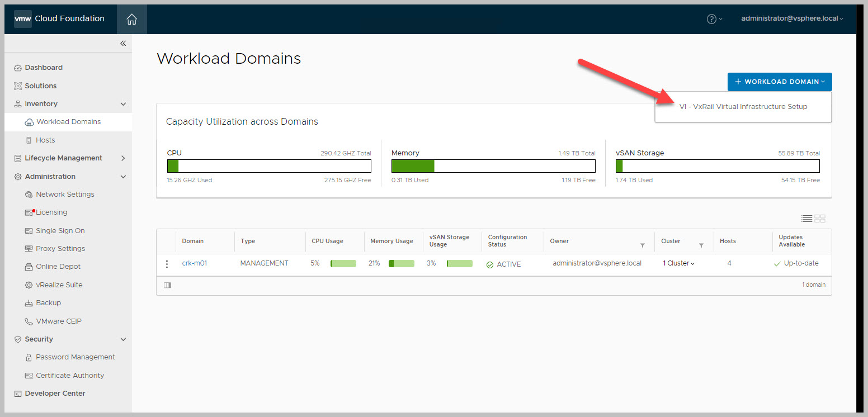Open row actions menu for crk-m01
This screenshot has width=868, height=417.
[x=167, y=264]
